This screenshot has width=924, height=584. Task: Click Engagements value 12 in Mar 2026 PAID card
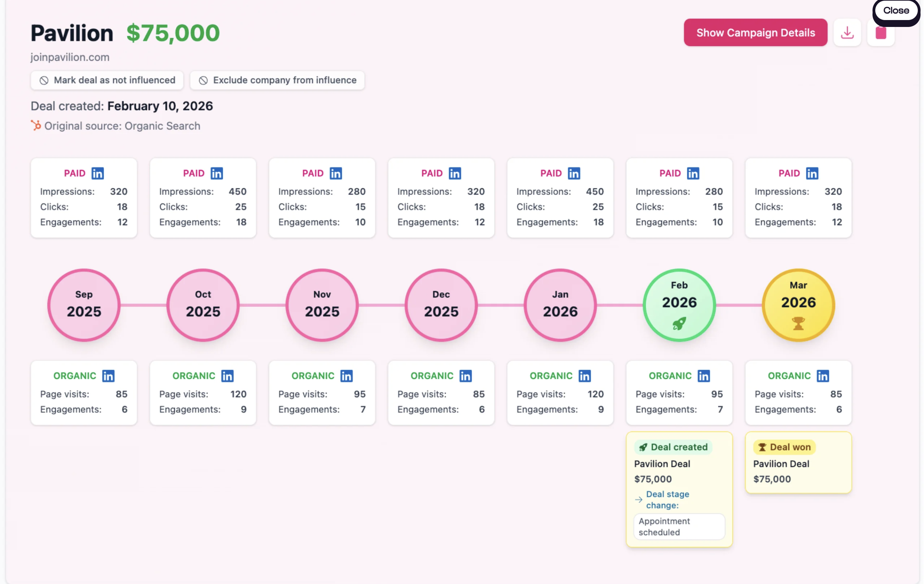coord(837,222)
